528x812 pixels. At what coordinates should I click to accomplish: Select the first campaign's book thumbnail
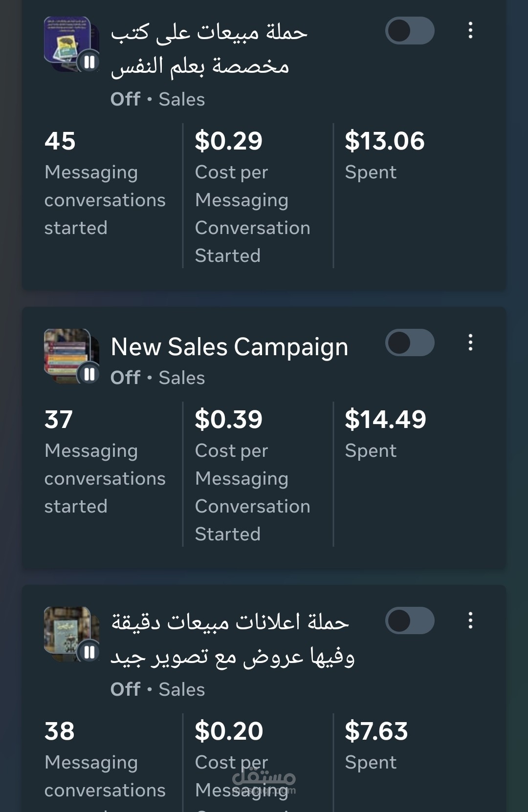[66, 40]
